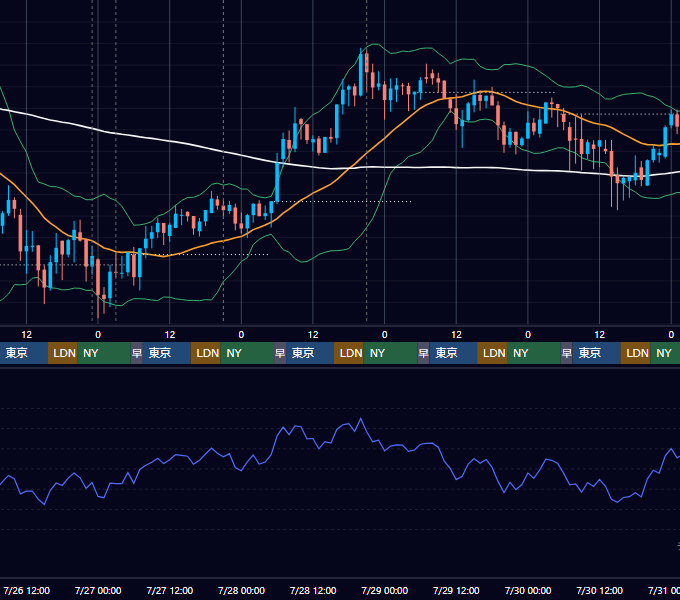
Task: Click the LDN session block on 7/28 afternoon
Action: tap(349, 353)
